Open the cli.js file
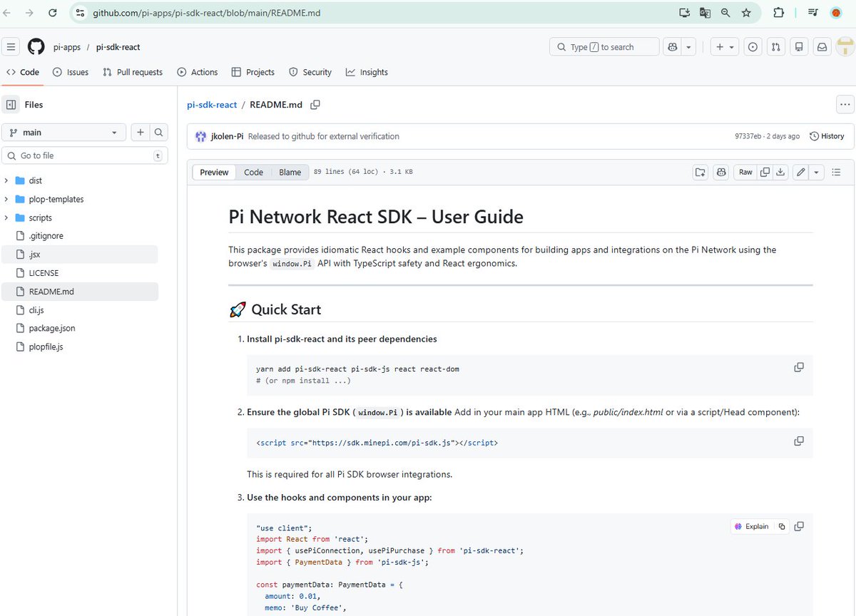The height and width of the screenshot is (616, 856). [36, 310]
